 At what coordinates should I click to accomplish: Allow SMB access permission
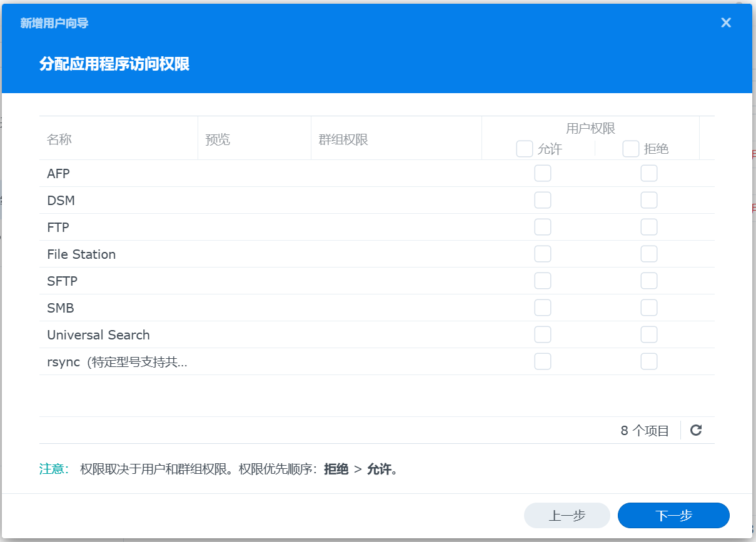[x=543, y=308]
